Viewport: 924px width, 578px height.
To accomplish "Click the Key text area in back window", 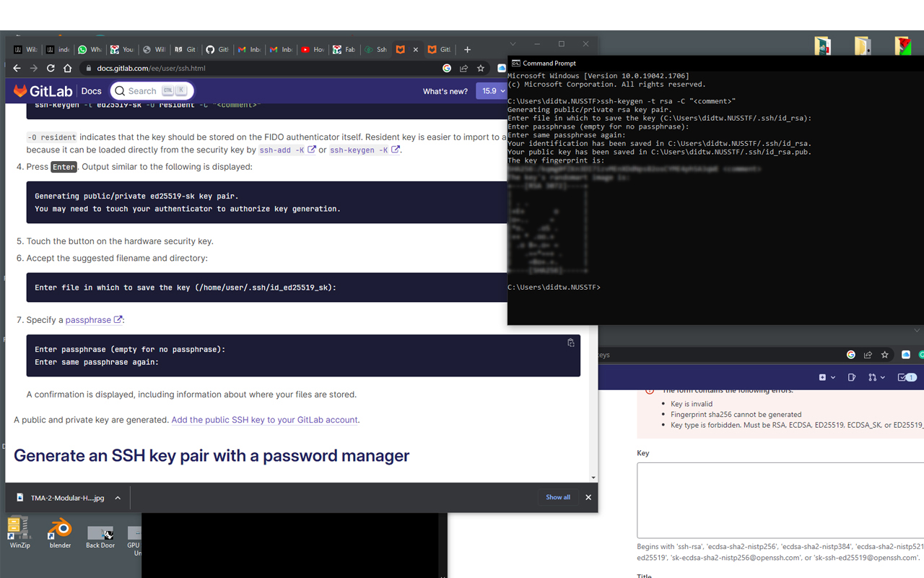I will point(780,500).
